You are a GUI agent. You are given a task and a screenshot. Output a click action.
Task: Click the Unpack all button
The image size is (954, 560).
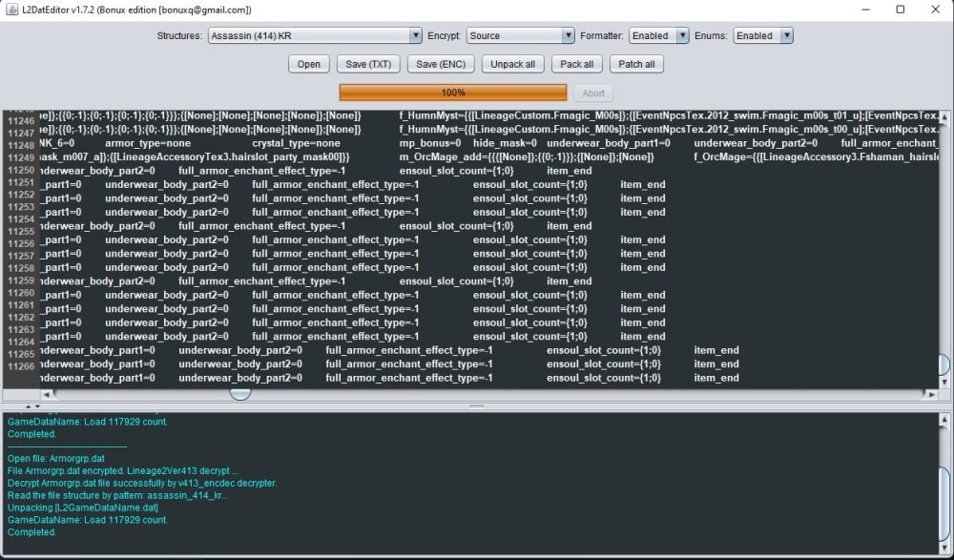(514, 64)
